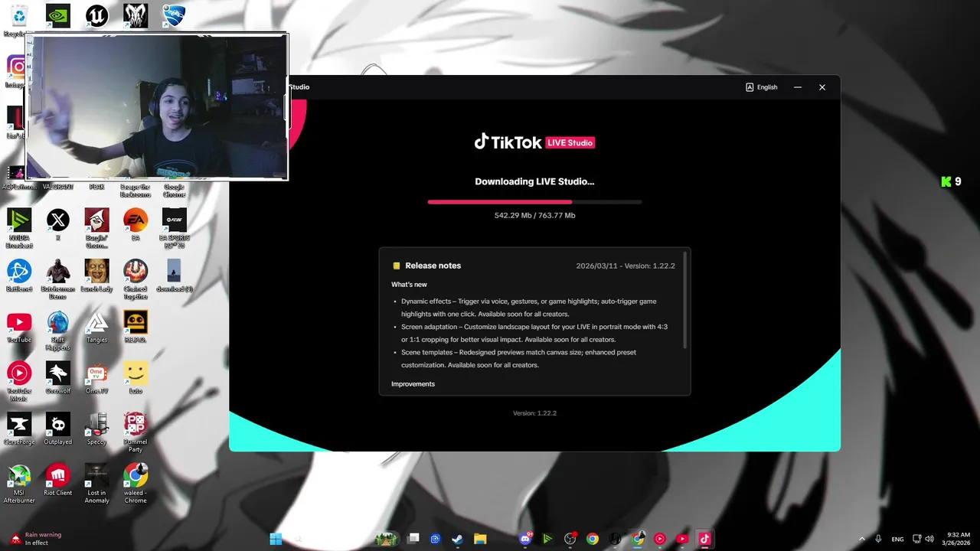Image resolution: width=980 pixels, height=551 pixels.
Task: Open the ENG input language menu
Action: (x=897, y=539)
